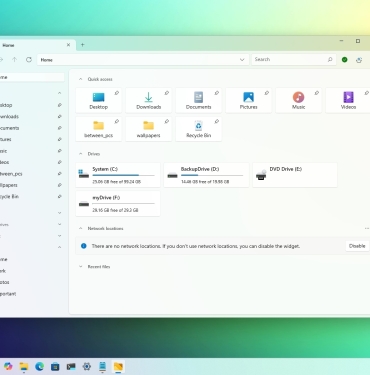
Task: Open the Recycle Bin card
Action: tap(199, 129)
